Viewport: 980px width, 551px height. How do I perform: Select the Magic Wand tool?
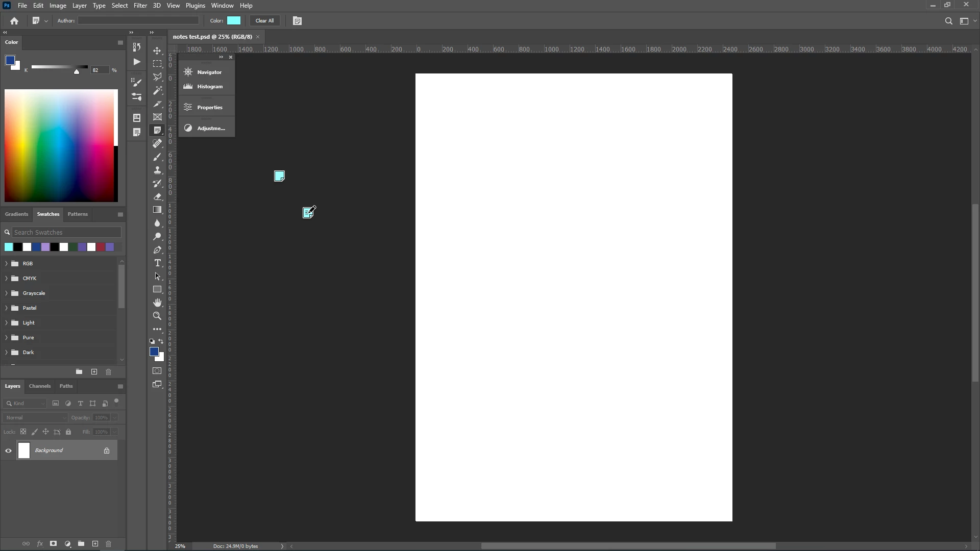pyautogui.click(x=157, y=90)
